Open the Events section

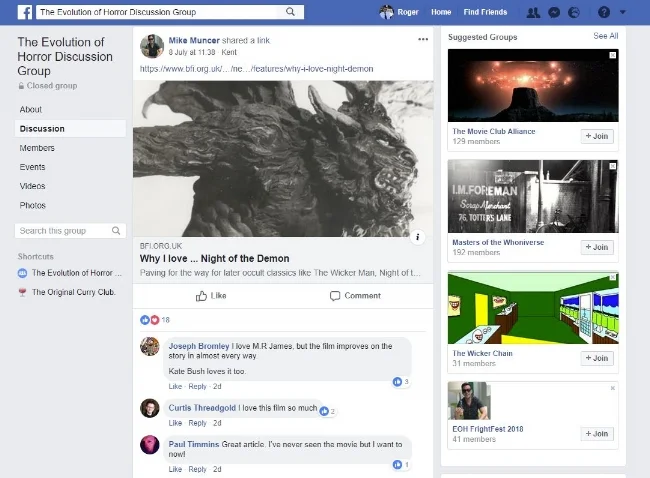click(32, 167)
